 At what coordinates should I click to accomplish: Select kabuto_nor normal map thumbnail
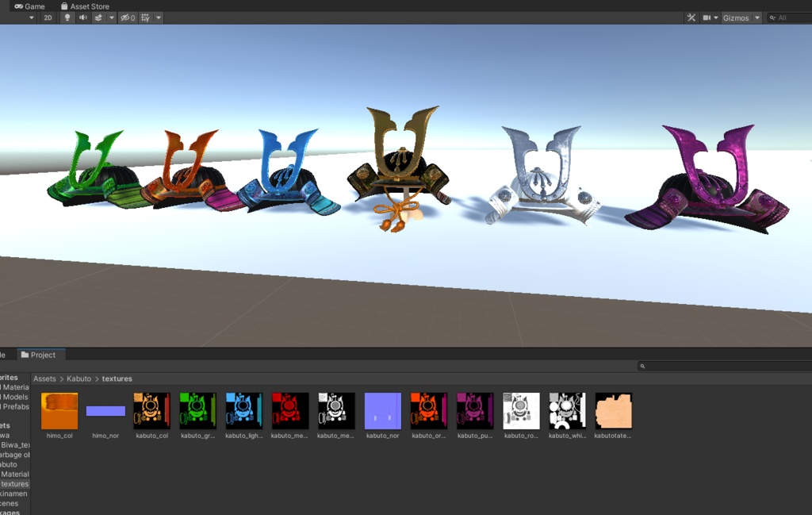[383, 411]
